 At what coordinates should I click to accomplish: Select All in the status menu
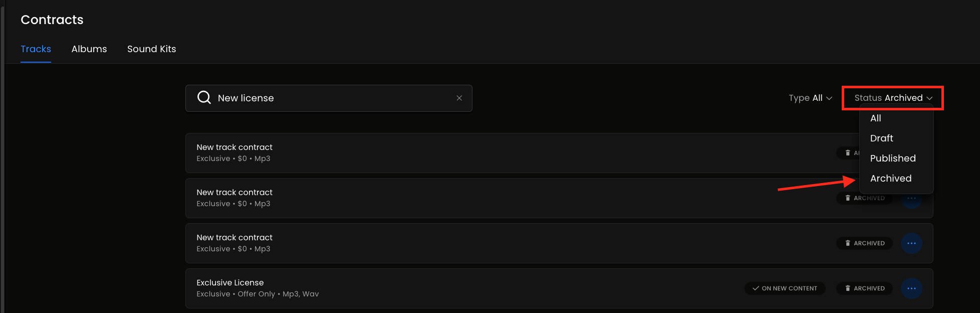[876, 118]
